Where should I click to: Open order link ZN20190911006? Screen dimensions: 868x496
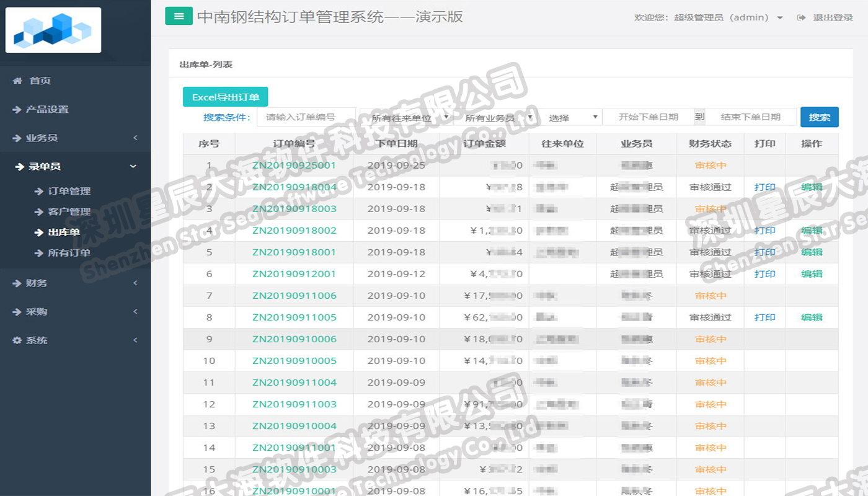point(294,296)
